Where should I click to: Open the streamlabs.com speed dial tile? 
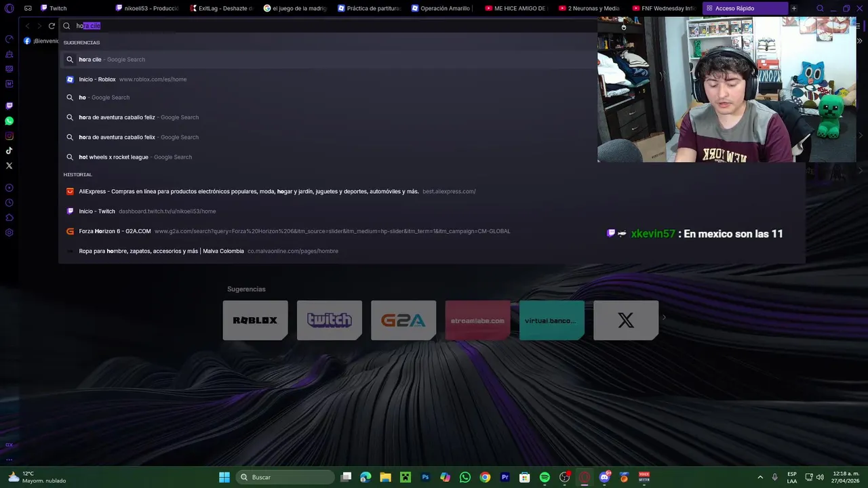point(477,320)
